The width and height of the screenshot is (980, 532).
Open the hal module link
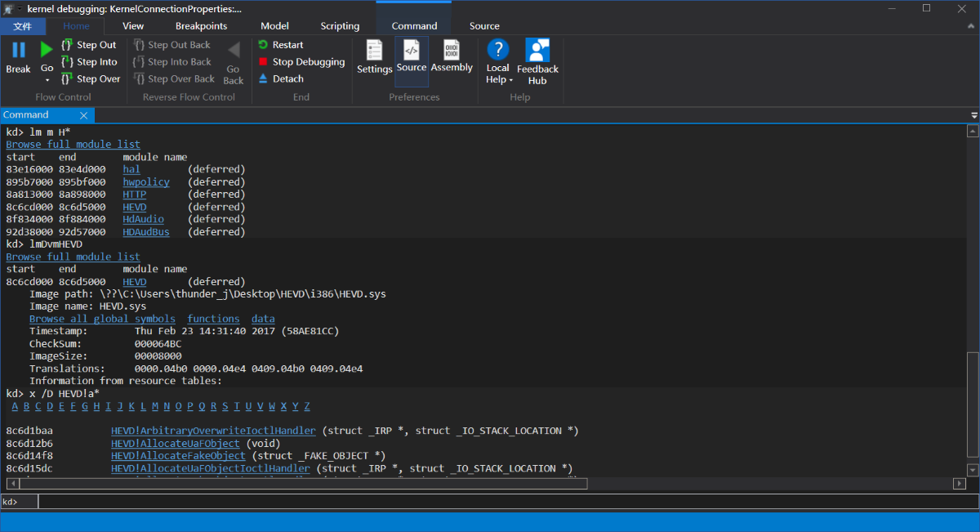[131, 169]
